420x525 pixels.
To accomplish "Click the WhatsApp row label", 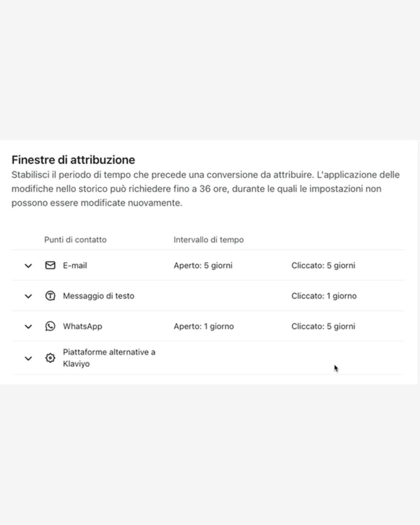I will pyautogui.click(x=83, y=326).
